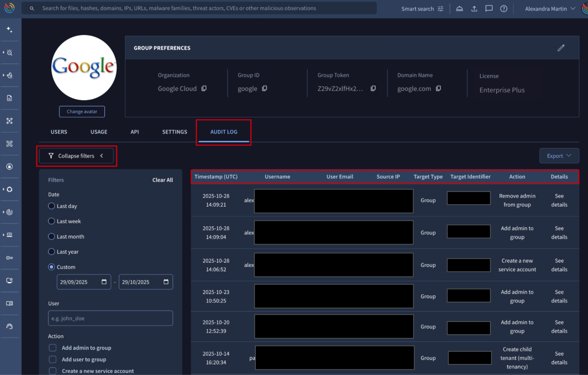Open the Export dropdown
The height and width of the screenshot is (375, 588).
point(559,156)
